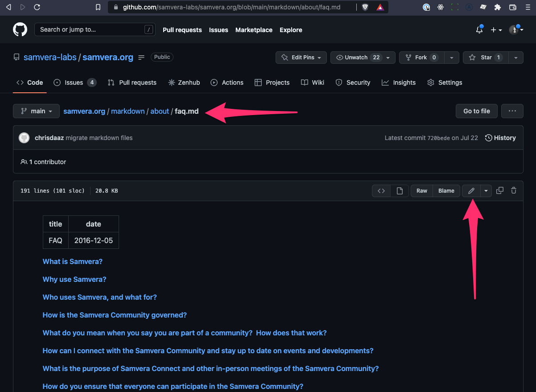The image size is (536, 392).
Task: Navigate to samvera.org breadcrumb root
Action: 84,111
